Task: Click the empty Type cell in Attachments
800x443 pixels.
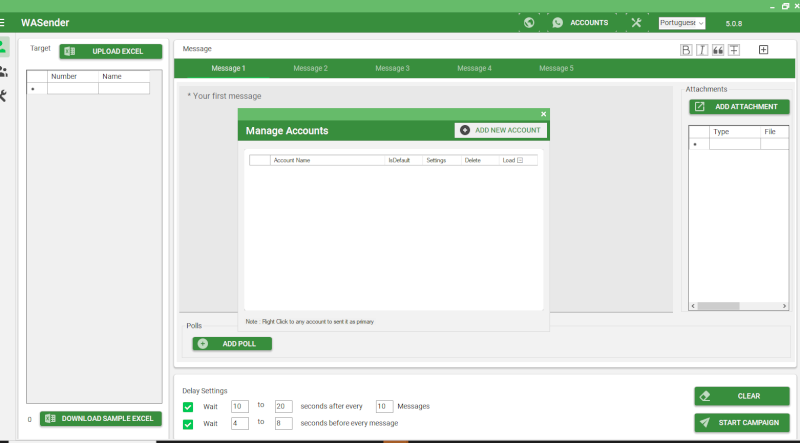Action: pos(735,144)
